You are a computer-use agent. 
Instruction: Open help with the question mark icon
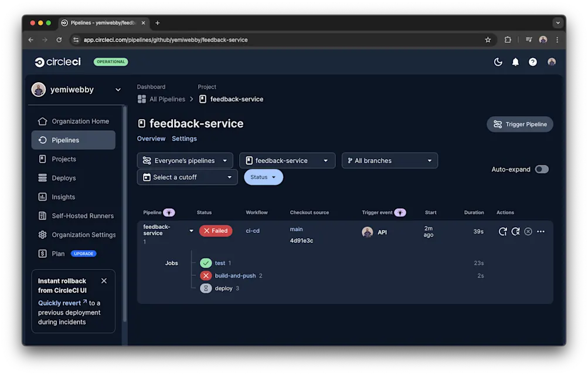coord(533,62)
